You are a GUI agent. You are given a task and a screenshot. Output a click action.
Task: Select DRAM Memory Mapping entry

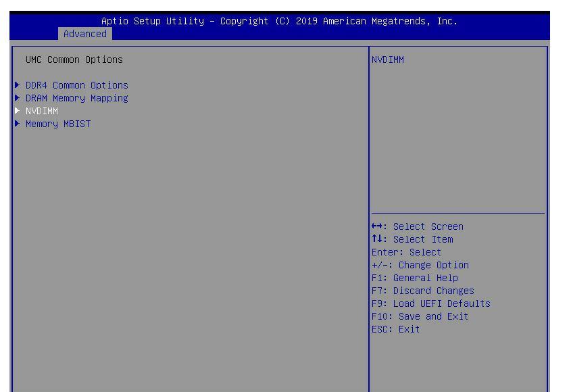[x=77, y=99]
